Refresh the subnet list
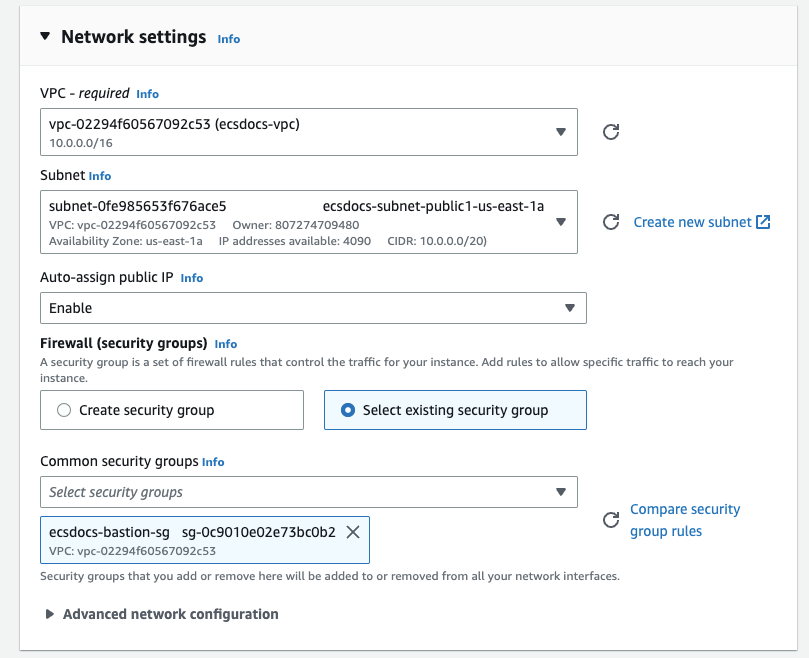Image resolution: width=809 pixels, height=658 pixels. click(612, 222)
